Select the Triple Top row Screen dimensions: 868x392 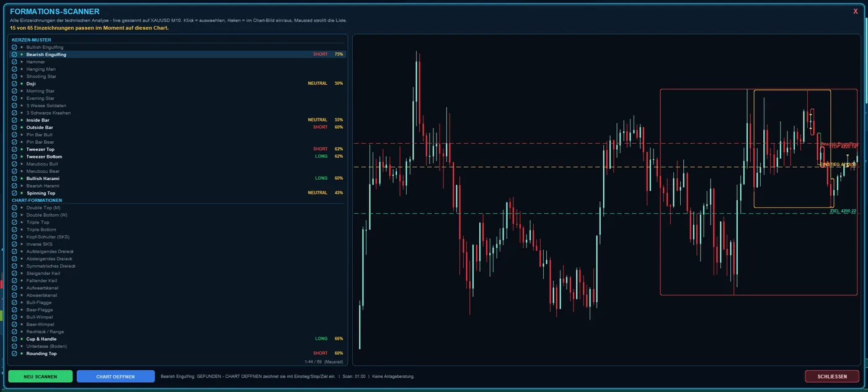177,222
